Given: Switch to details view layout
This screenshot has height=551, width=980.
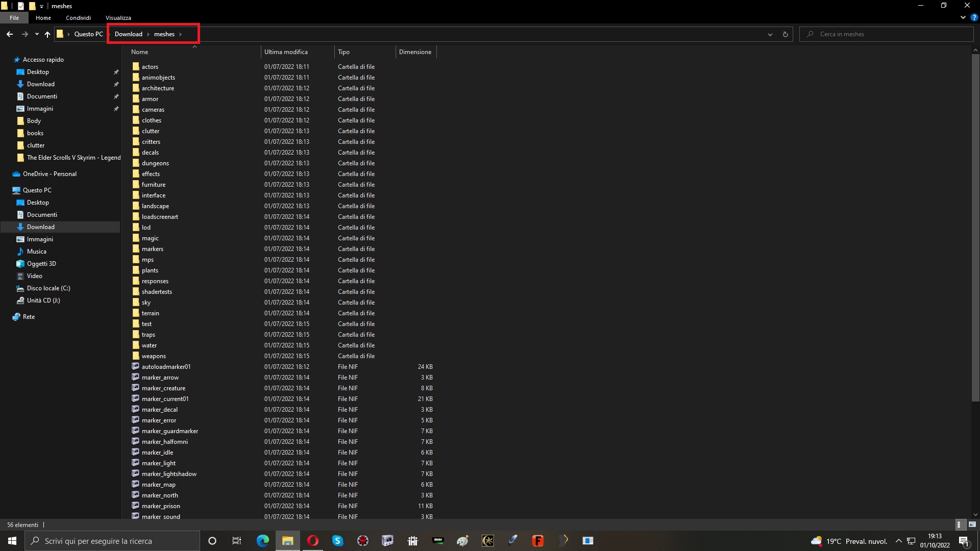Looking at the screenshot, I should click(959, 524).
